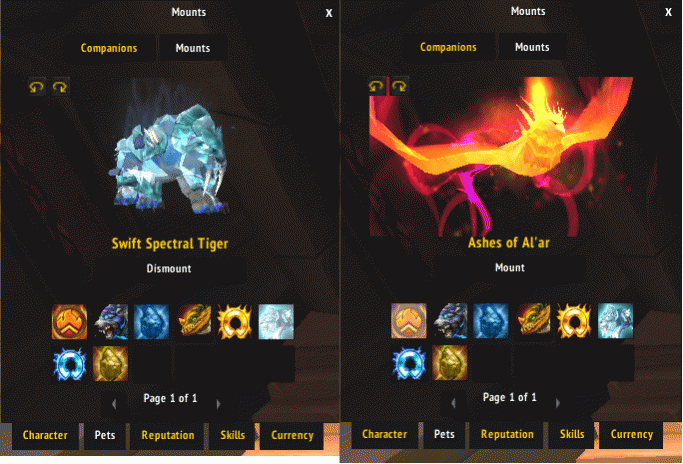683x464 pixels.
Task: Open Mounts tab in right panel
Action: (x=532, y=47)
